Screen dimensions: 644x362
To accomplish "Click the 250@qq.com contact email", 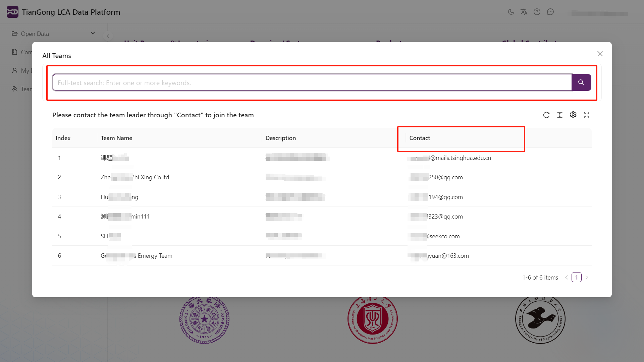I will [436, 177].
